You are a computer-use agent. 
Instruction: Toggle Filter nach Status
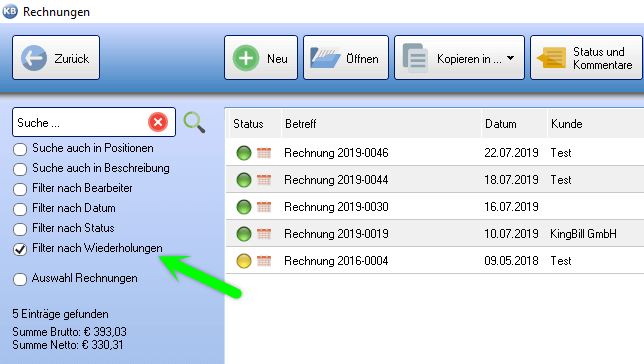coord(20,229)
